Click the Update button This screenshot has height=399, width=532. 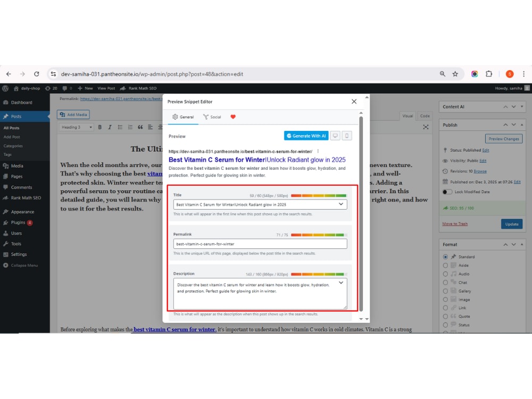(x=512, y=224)
